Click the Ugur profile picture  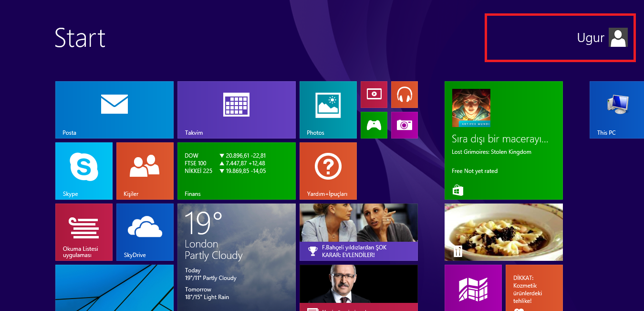coord(618,37)
